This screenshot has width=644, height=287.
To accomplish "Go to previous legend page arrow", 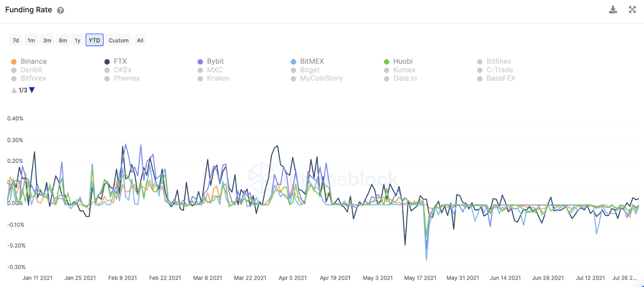I will [x=14, y=90].
